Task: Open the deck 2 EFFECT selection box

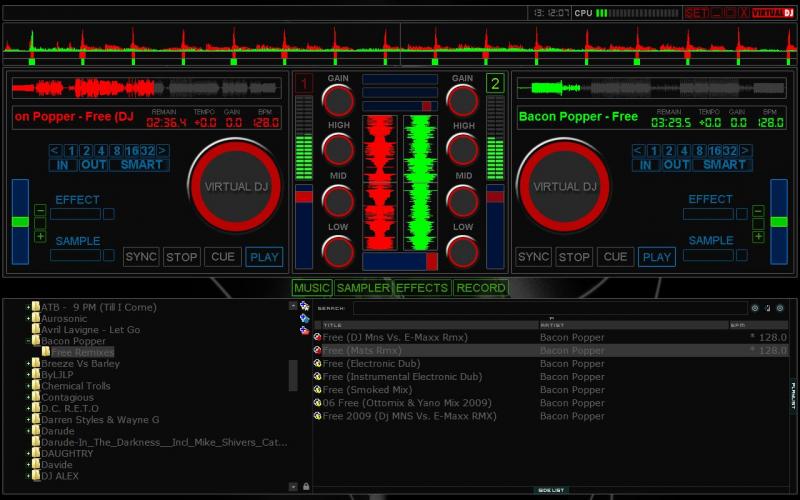Action: (x=708, y=214)
